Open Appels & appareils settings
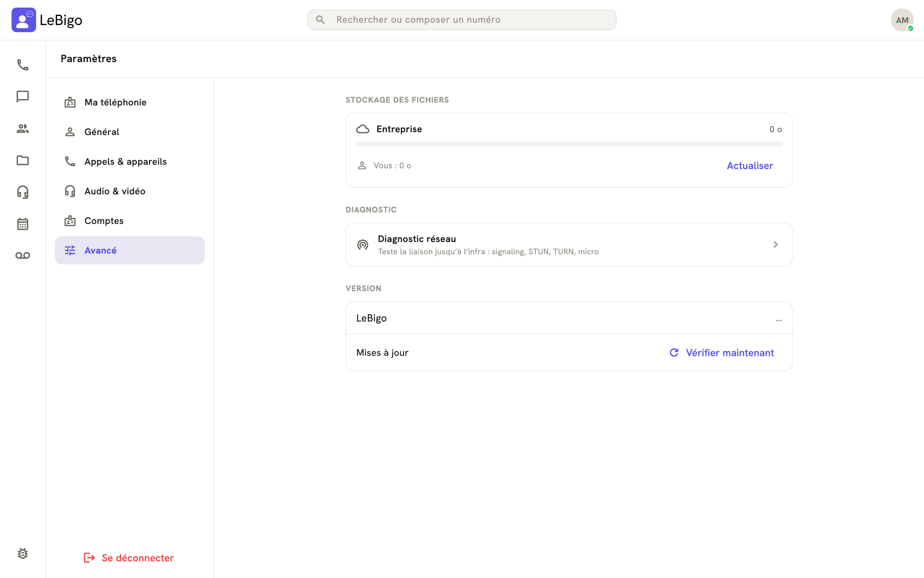Image resolution: width=924 pixels, height=578 pixels. click(x=130, y=161)
